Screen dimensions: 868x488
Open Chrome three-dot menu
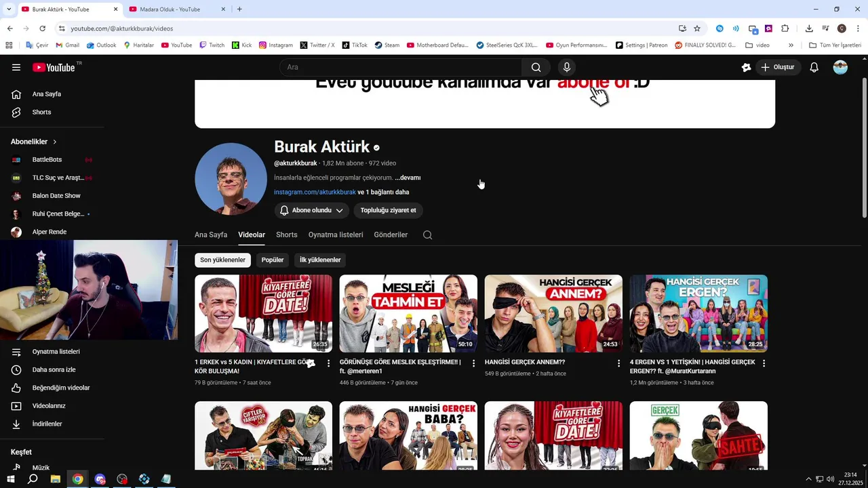[x=858, y=28]
